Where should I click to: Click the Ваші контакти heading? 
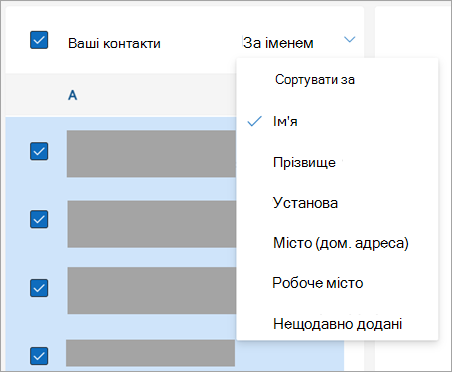point(114,43)
